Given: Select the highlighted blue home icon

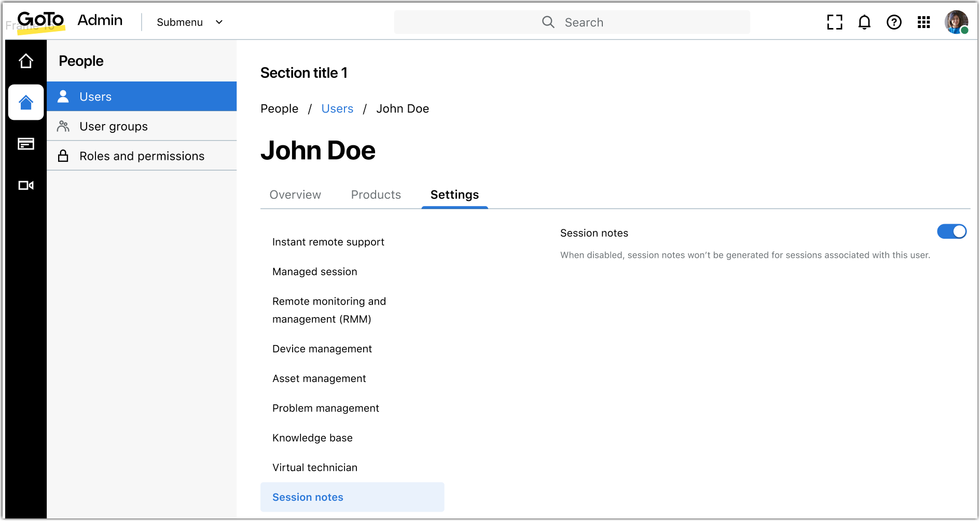Looking at the screenshot, I should click(26, 102).
